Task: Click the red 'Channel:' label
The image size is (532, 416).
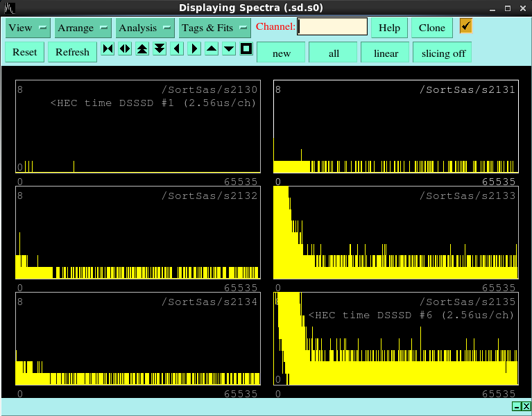Action: 275,26
